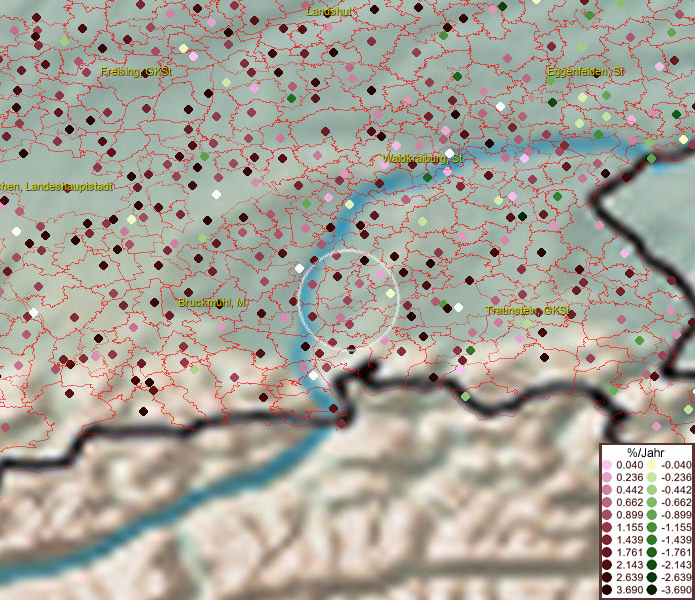Screen dimensions: 695x600
Task: Select the 1.439 legend value
Action: point(629,540)
